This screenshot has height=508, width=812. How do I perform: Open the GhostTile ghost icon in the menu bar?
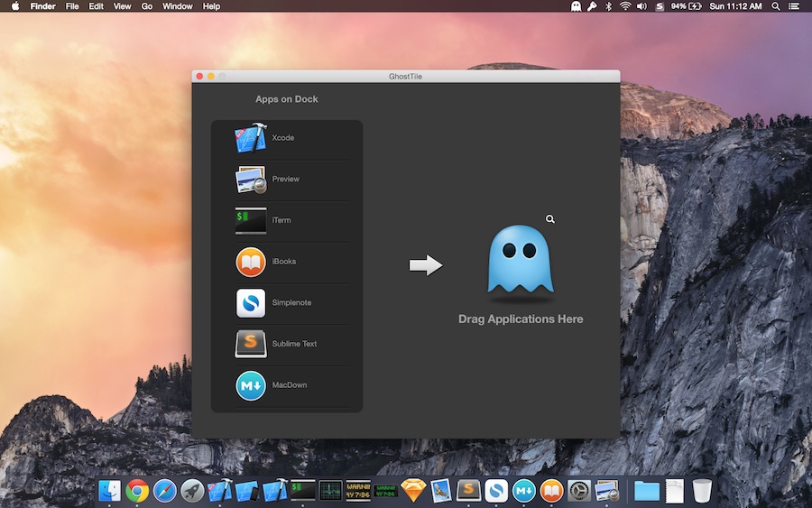576,6
